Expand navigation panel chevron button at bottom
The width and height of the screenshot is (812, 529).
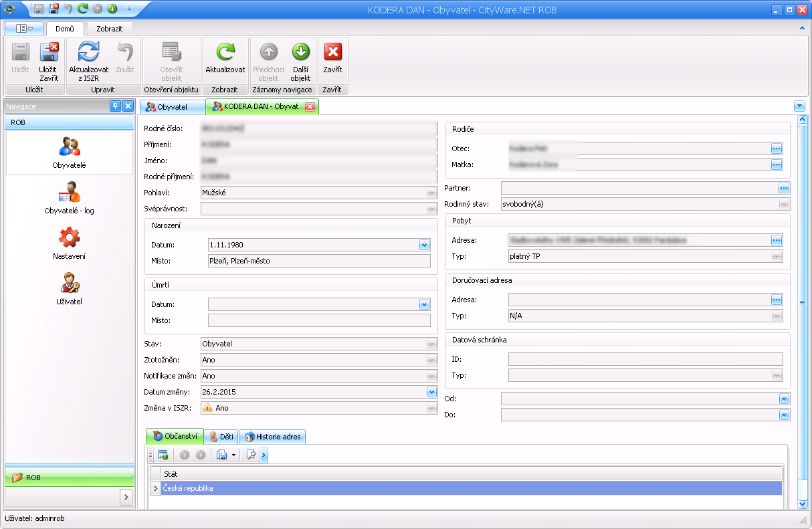tap(126, 497)
